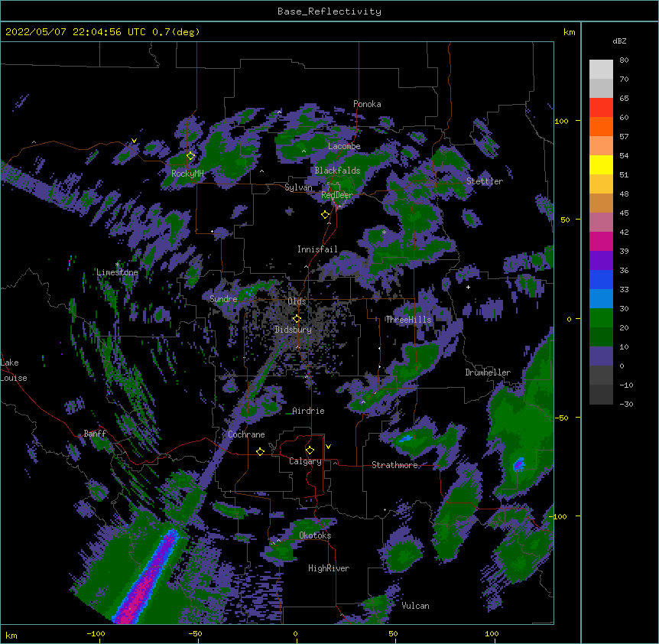Viewport: 659px width, 644px height.
Task: Click the RockyMH label
Action: pos(187,173)
